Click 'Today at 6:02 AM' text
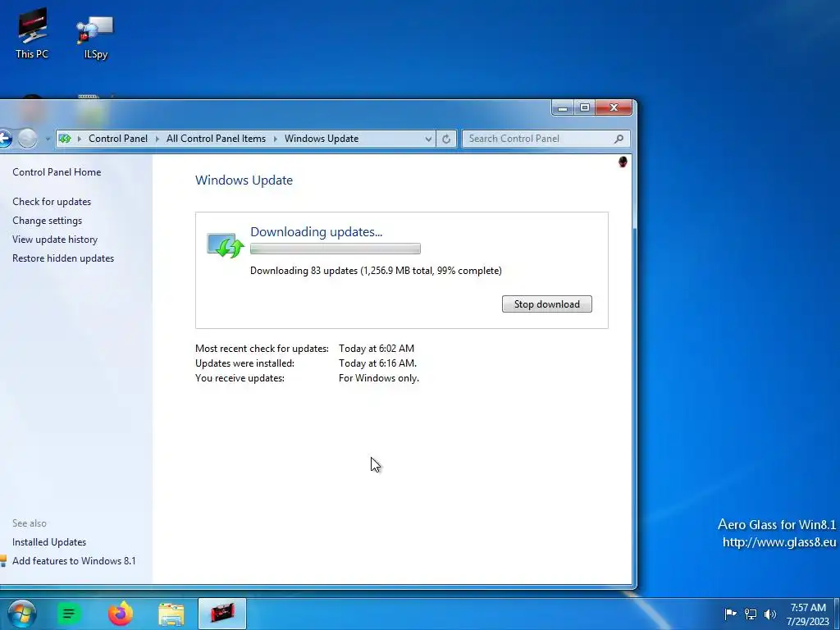The image size is (840, 630). tap(376, 348)
